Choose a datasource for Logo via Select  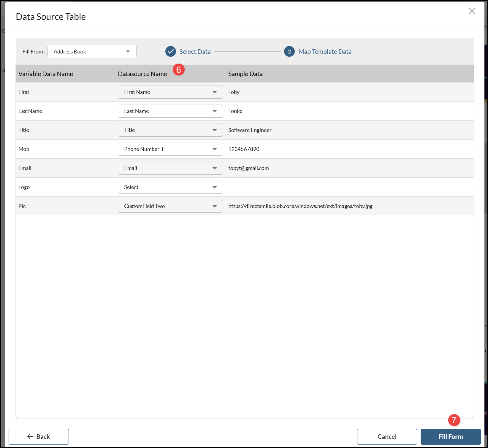(170, 187)
